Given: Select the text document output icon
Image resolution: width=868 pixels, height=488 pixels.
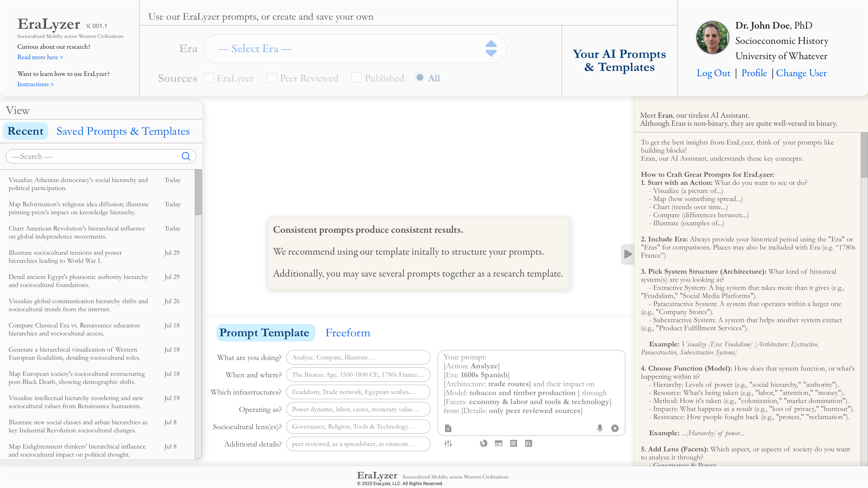Looking at the screenshot, I should tap(514, 443).
